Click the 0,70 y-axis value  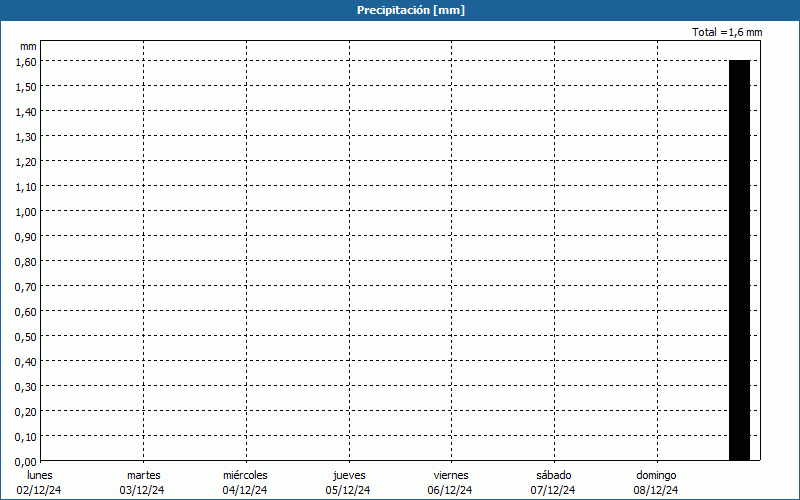pos(26,287)
